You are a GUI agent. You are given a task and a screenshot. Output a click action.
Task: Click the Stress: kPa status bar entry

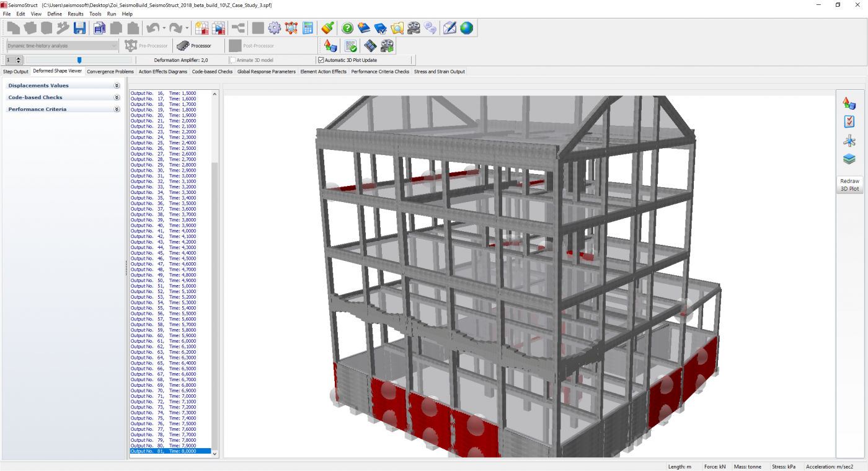tap(784, 467)
